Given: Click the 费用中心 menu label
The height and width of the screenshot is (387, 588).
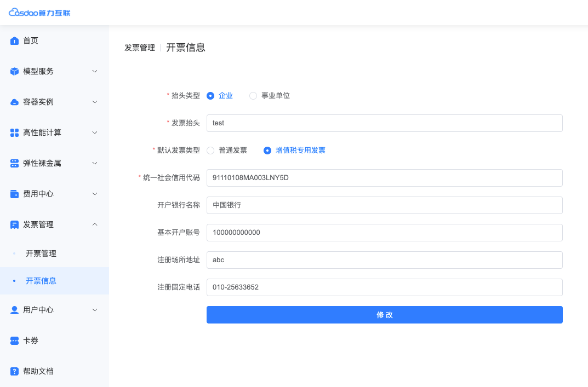Looking at the screenshot, I should click(x=38, y=194).
